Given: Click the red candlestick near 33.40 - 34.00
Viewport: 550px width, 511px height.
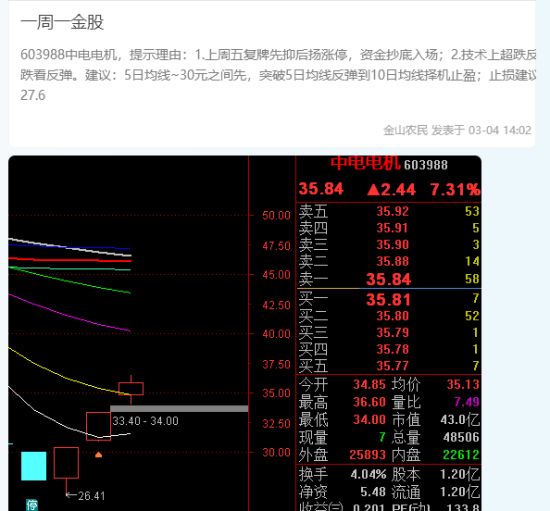Looking at the screenshot, I should coord(99,426).
